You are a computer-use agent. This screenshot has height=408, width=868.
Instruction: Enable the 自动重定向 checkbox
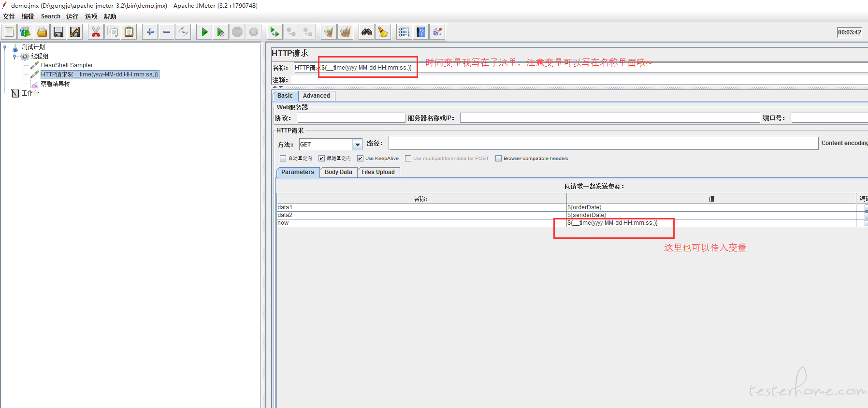point(283,159)
